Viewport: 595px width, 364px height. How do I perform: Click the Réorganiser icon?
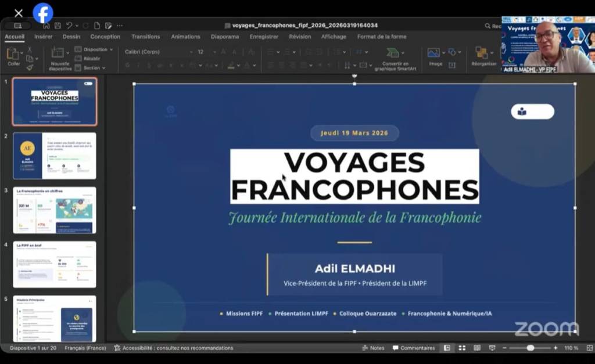click(482, 53)
